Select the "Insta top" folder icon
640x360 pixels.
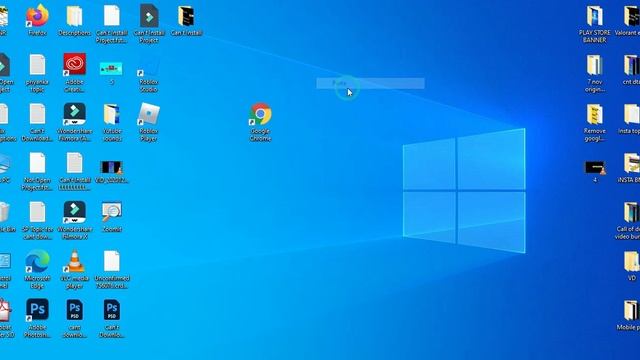632,114
